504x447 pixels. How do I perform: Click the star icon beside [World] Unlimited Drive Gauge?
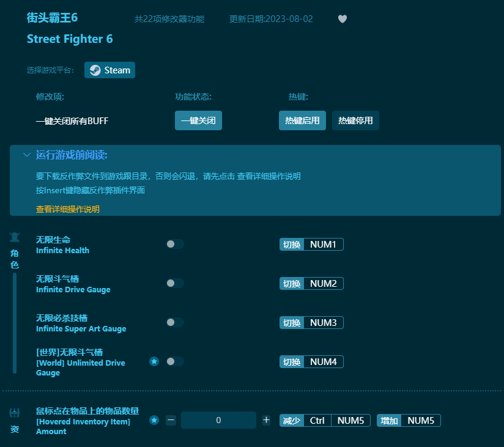[154, 361]
